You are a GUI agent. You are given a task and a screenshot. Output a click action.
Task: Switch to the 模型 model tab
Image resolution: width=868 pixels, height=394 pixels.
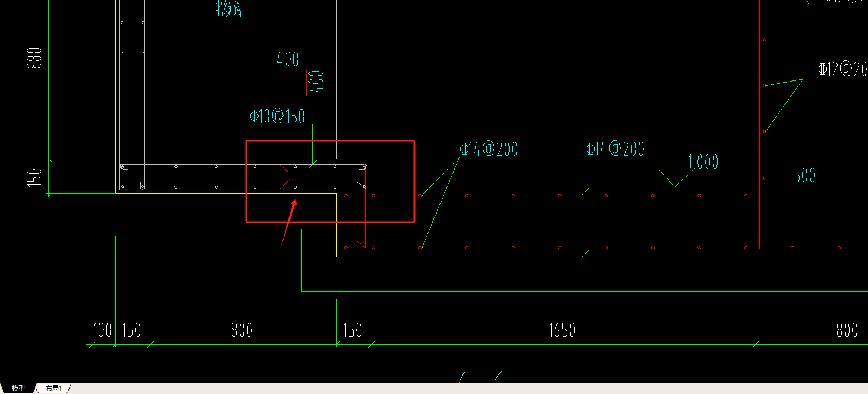pos(18,388)
